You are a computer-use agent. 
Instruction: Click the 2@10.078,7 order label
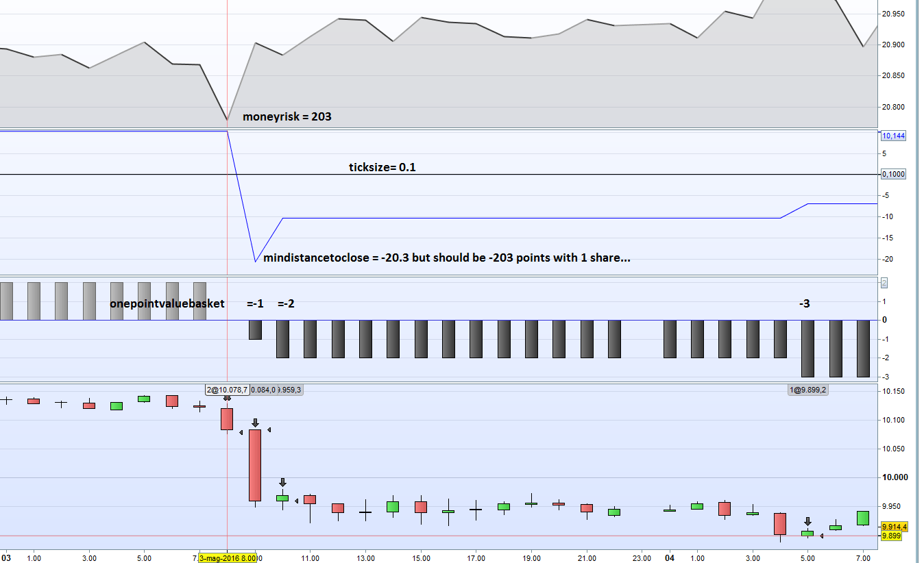(228, 390)
